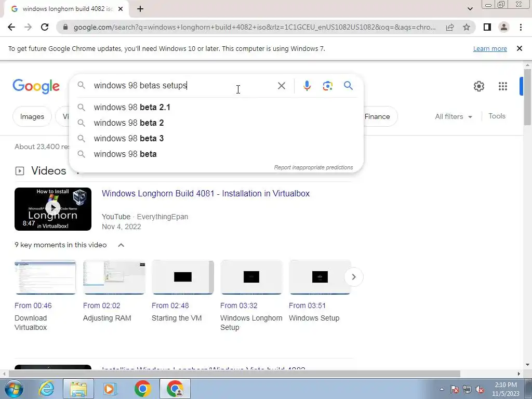The height and width of the screenshot is (399, 532).
Task: Select the Images filter chip
Action: coord(32,116)
